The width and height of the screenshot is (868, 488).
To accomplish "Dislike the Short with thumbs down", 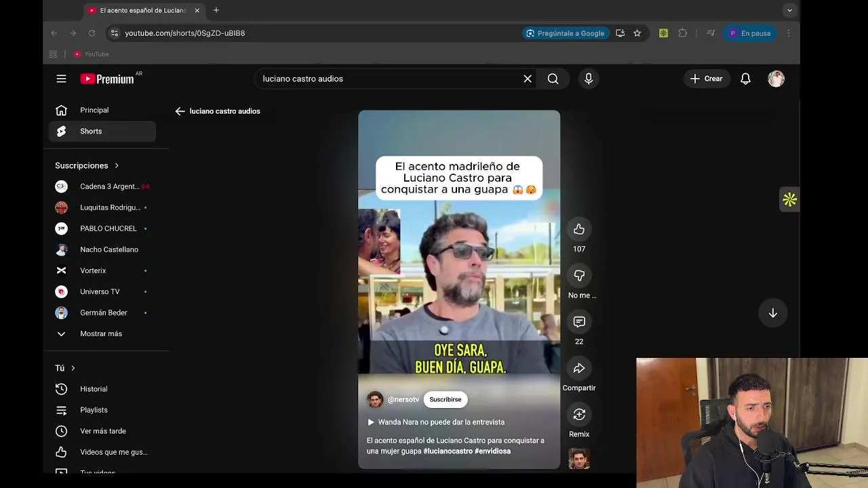I will [x=579, y=275].
